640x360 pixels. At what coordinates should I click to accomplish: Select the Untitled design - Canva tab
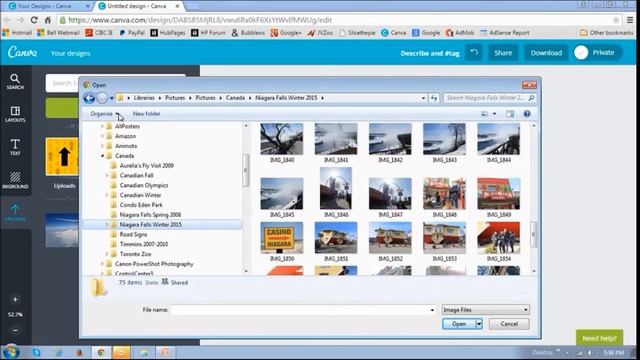click(x=139, y=6)
